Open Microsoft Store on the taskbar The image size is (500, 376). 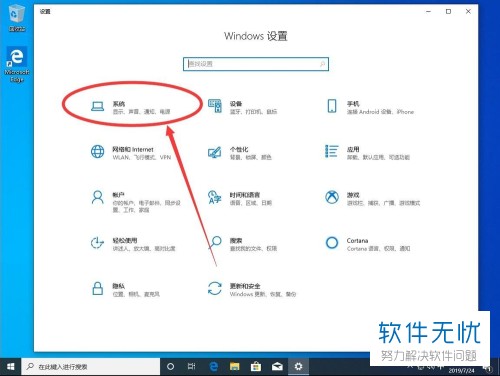(256, 367)
